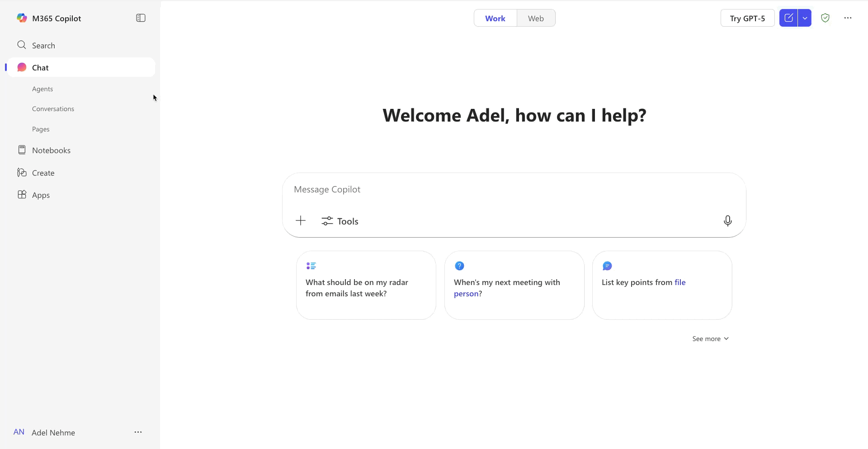Click the M365 Copilot logo icon
868x449 pixels.
22,18
